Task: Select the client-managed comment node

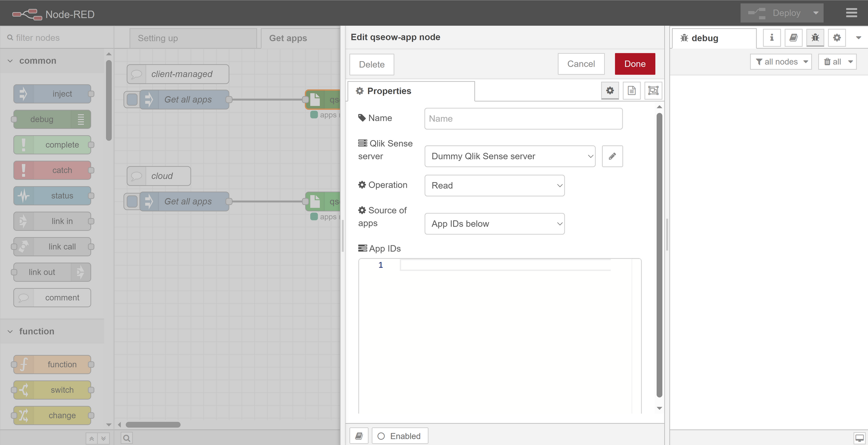Action: click(x=178, y=74)
